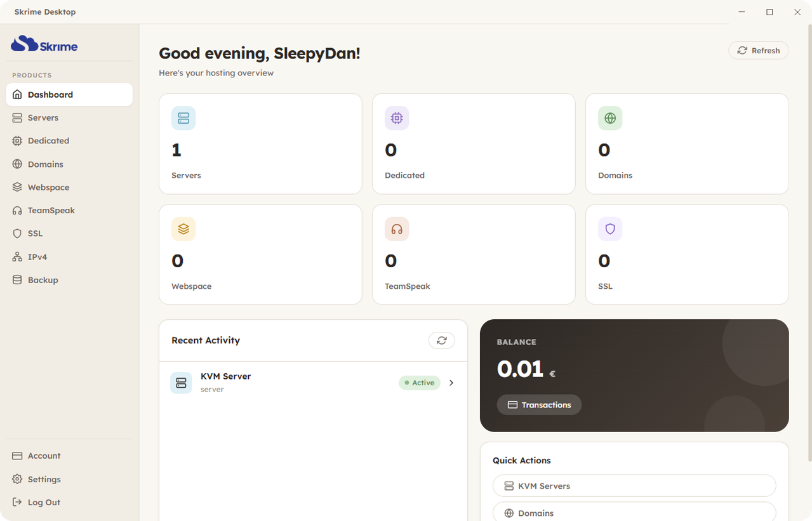
Task: Click the card icon inside Transactions button
Action: click(x=512, y=405)
